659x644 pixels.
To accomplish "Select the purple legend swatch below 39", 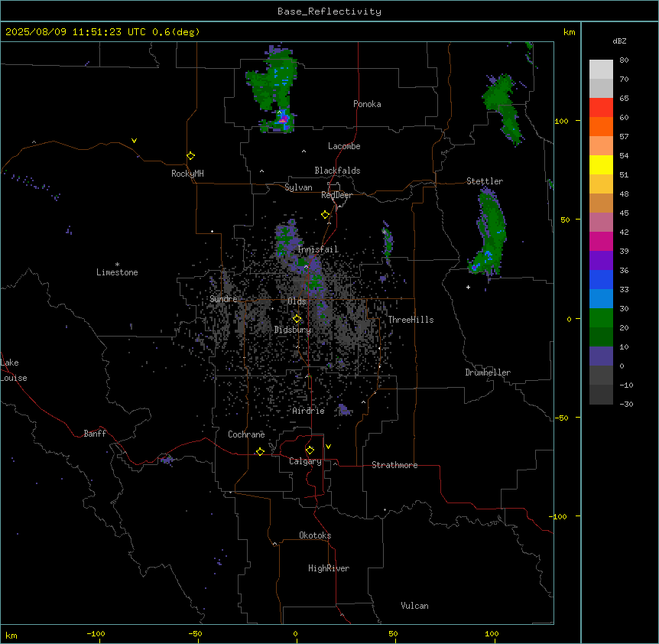I will [601, 260].
